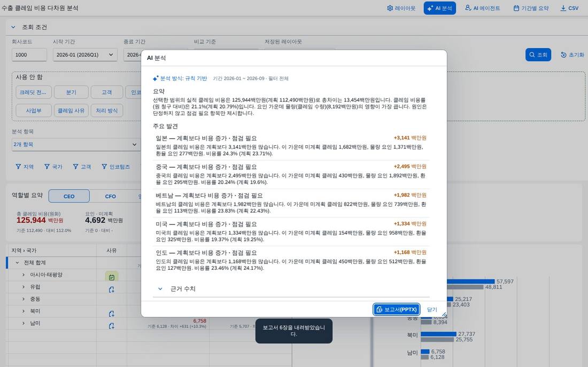Switch to the CEO role tab

pyautogui.click(x=69, y=196)
